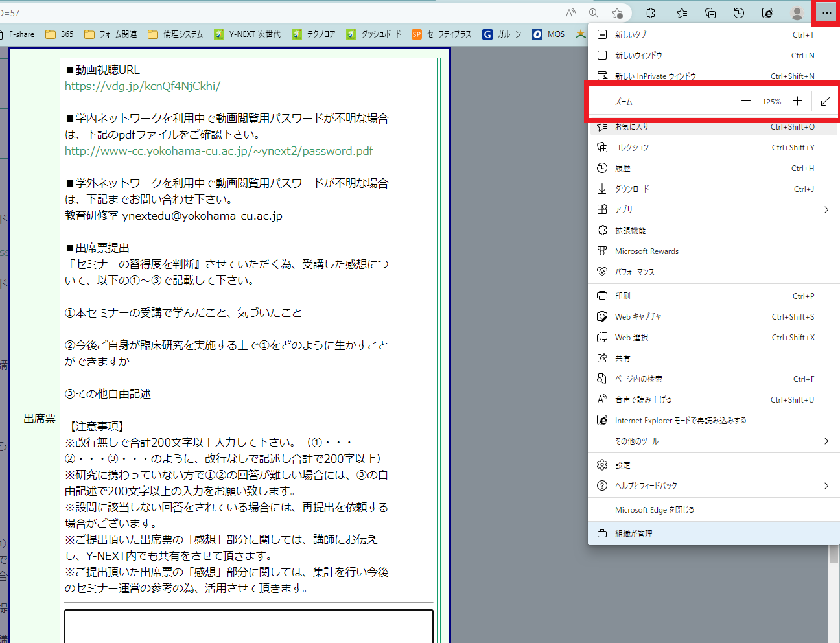This screenshot has height=643, width=840.
Task: Click the attendance form text box
Action: 248,625
